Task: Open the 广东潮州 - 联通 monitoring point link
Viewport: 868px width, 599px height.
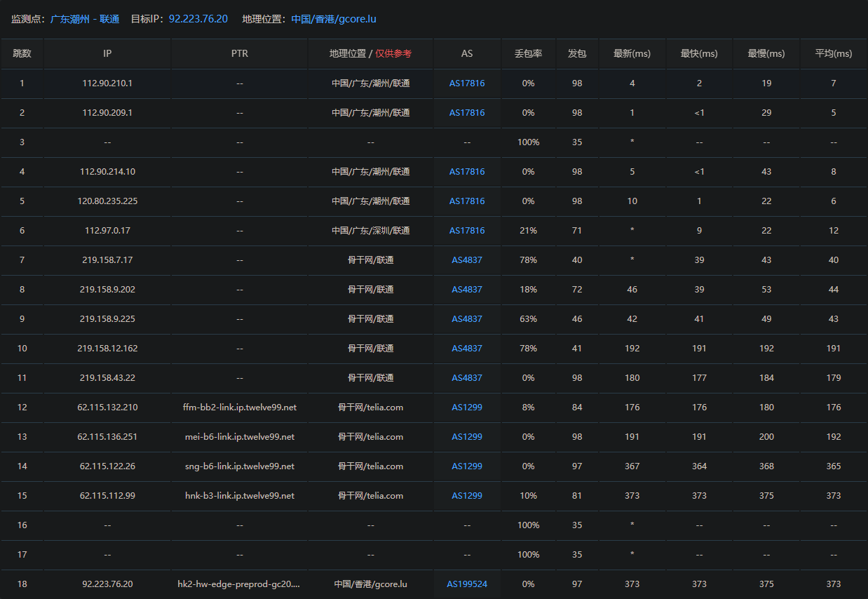Action: coord(85,19)
